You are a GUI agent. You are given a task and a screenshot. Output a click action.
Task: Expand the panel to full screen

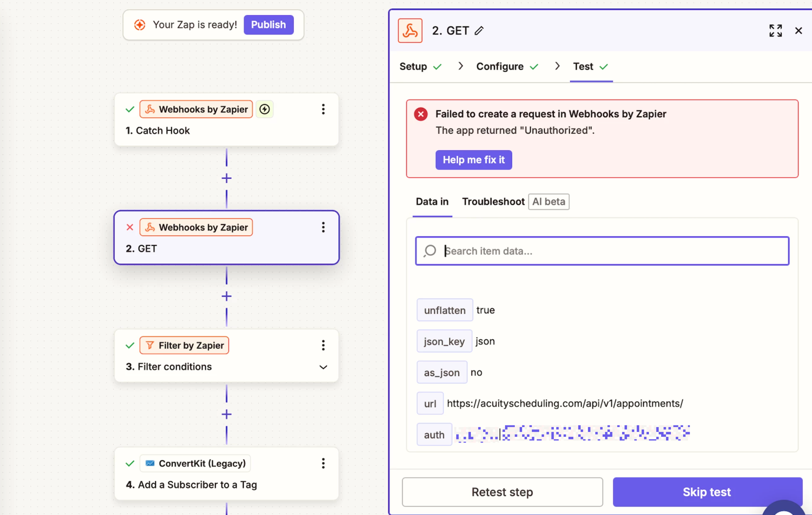coord(775,31)
